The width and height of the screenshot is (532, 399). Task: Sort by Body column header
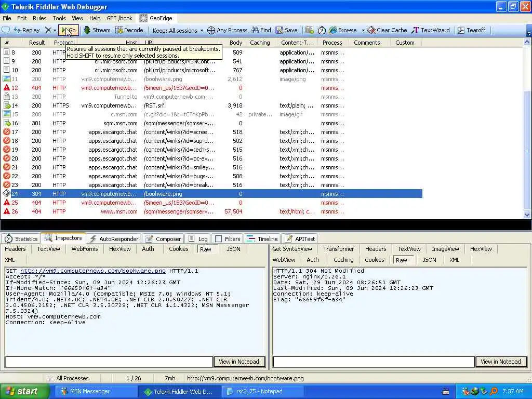(x=235, y=43)
